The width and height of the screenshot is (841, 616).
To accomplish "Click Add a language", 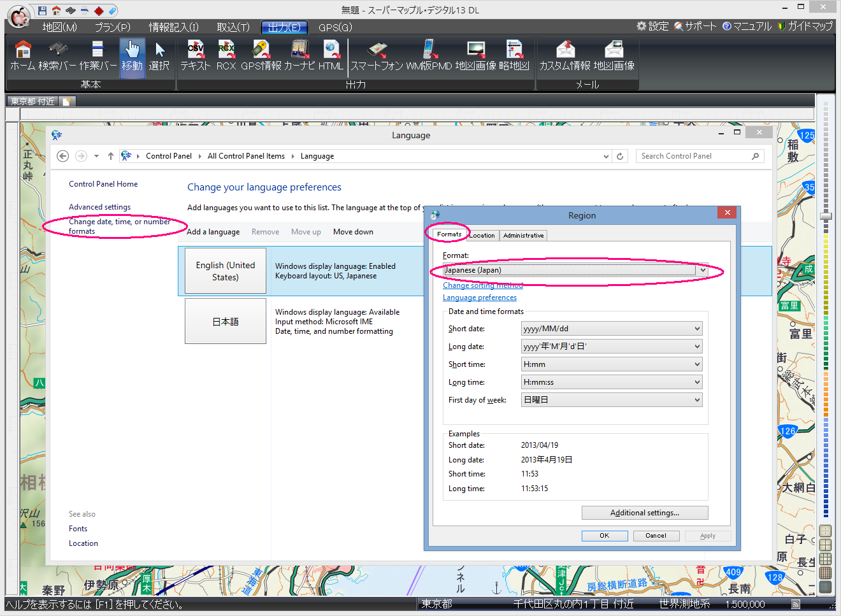I will click(x=213, y=232).
